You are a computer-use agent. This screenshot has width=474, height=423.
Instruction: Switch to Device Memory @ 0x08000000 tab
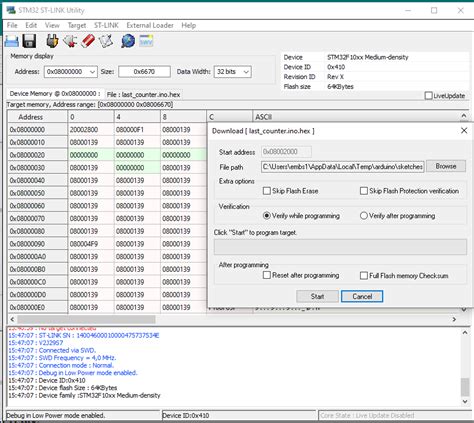[55, 94]
